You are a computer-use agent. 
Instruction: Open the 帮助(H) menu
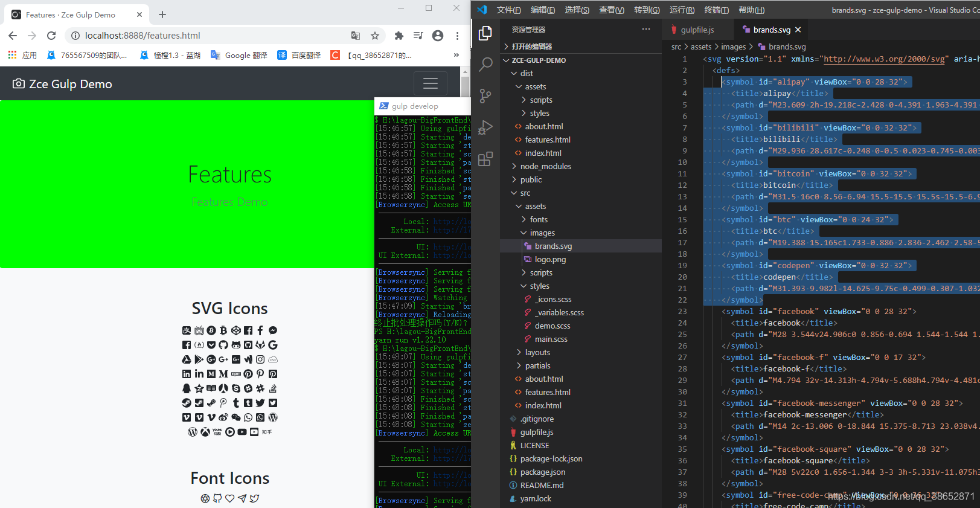(752, 10)
